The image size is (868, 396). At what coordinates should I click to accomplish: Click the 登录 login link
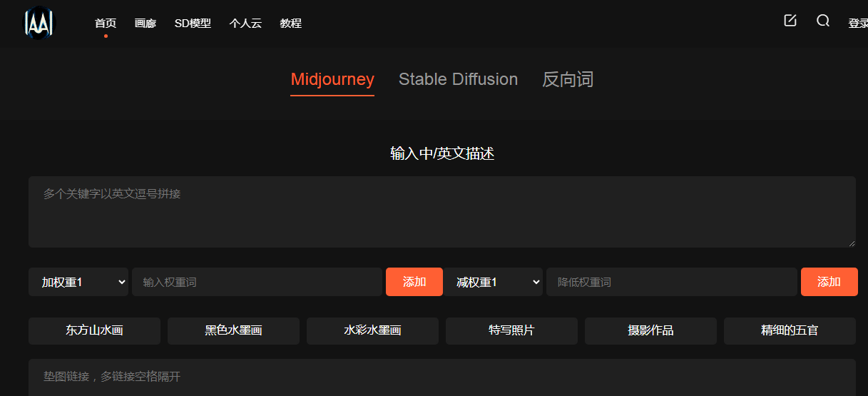click(x=857, y=24)
